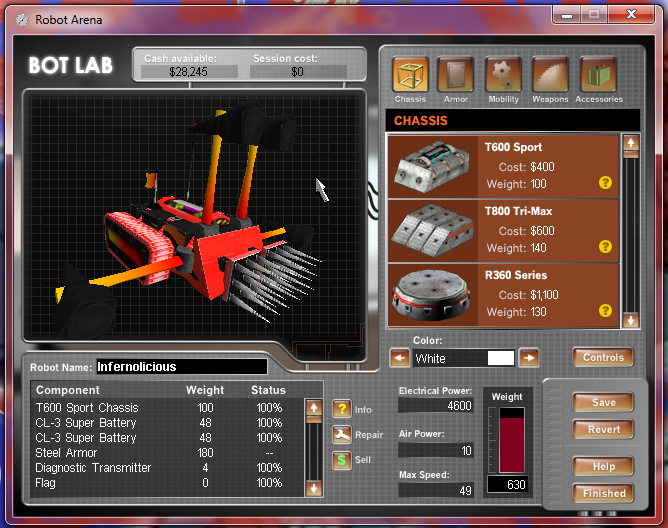The image size is (668, 528).
Task: Click the Component column header
Action: pos(68,390)
